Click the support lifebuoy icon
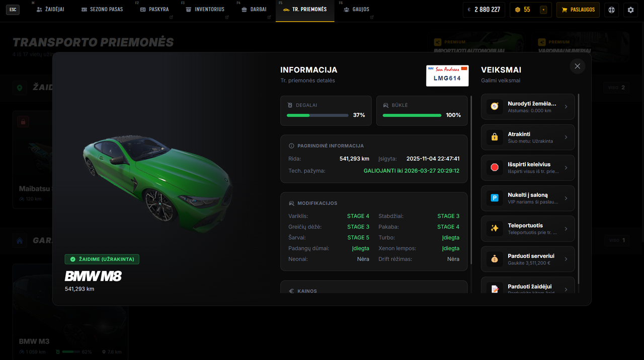Screen dimensions: 644x360 point(611,10)
